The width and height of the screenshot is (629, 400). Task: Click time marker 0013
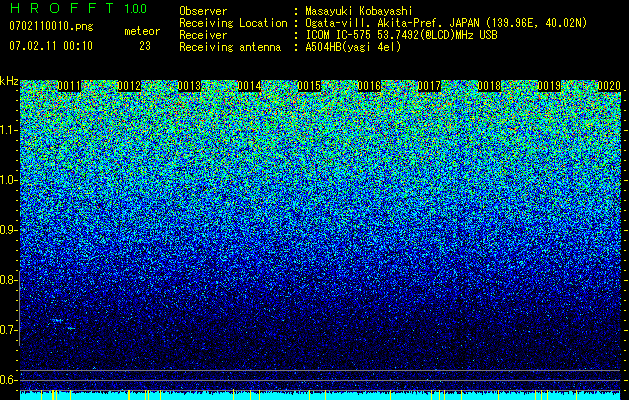pos(189,86)
